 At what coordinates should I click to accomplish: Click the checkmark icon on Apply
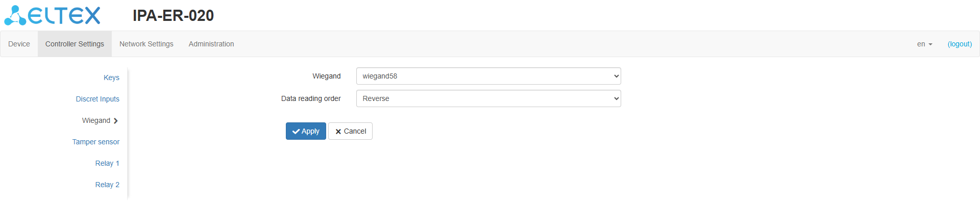pos(296,132)
